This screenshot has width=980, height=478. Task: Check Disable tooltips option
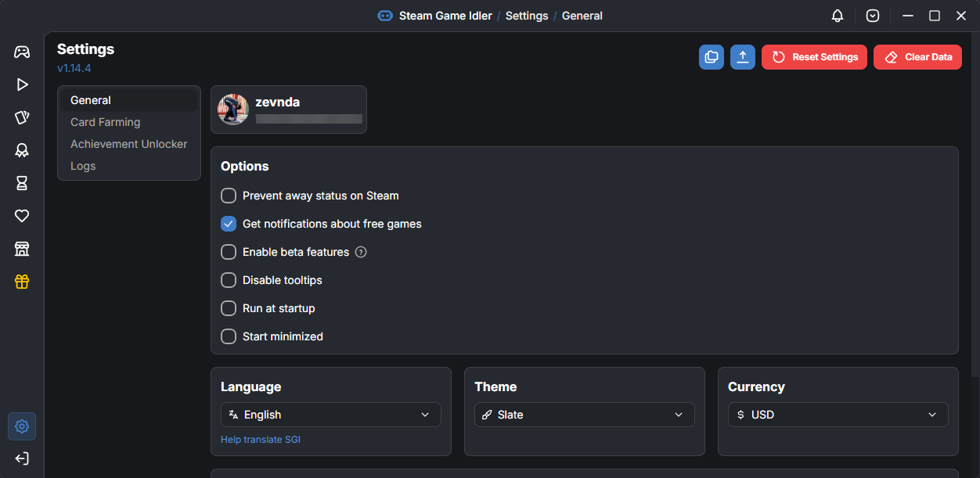(x=229, y=280)
